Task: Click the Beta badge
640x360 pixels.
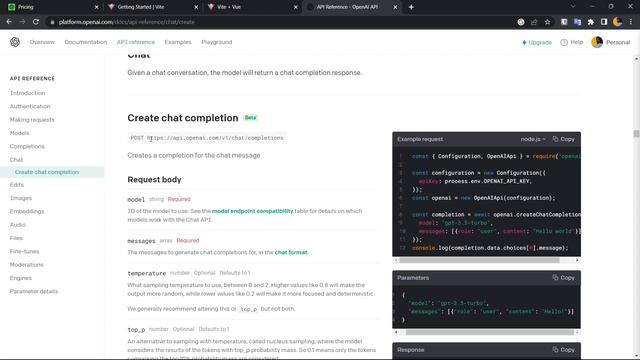Action: point(250,118)
